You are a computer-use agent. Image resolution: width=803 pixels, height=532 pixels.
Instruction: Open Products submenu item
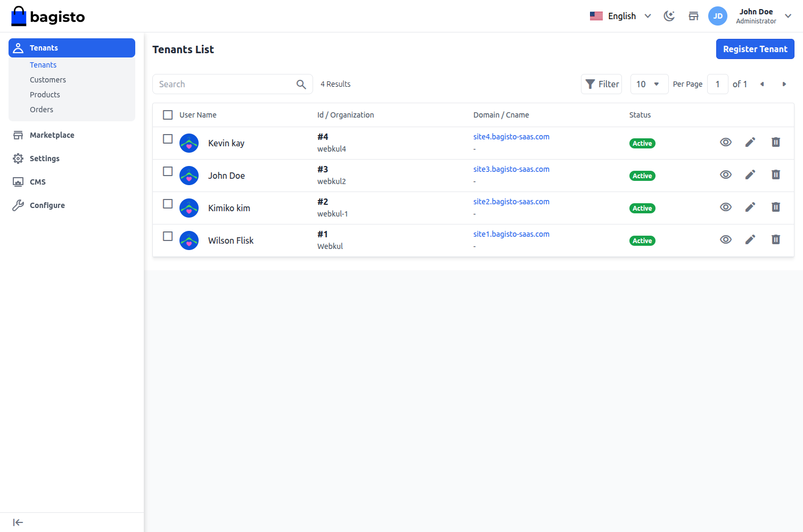(x=45, y=95)
